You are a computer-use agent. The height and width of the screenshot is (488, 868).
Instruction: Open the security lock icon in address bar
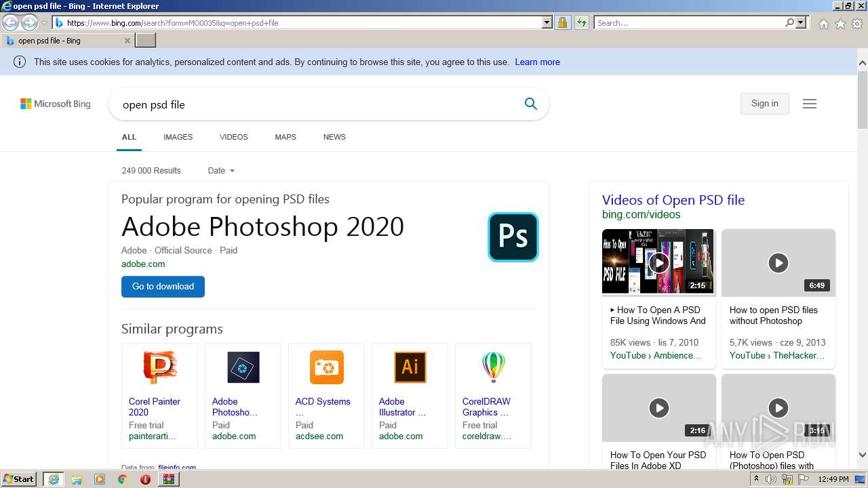point(562,22)
